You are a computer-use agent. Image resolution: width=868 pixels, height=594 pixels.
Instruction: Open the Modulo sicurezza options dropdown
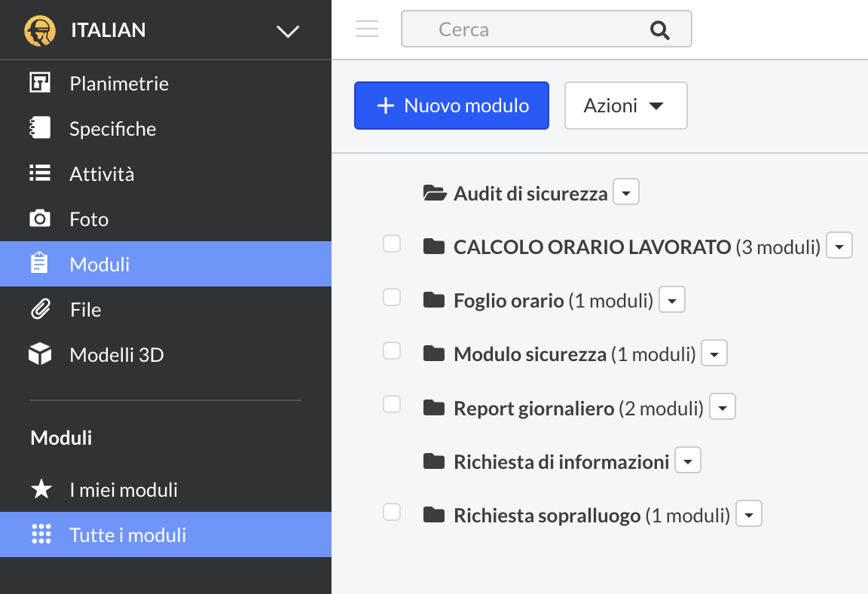click(714, 354)
